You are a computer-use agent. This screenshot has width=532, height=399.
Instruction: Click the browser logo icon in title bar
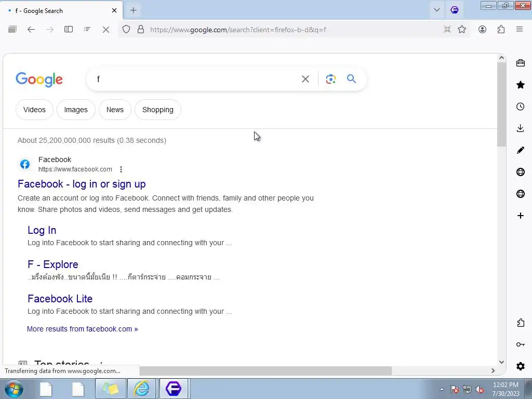[x=455, y=10]
